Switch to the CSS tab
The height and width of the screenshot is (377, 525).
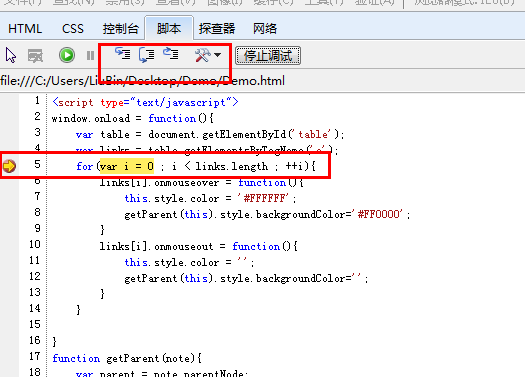click(73, 29)
